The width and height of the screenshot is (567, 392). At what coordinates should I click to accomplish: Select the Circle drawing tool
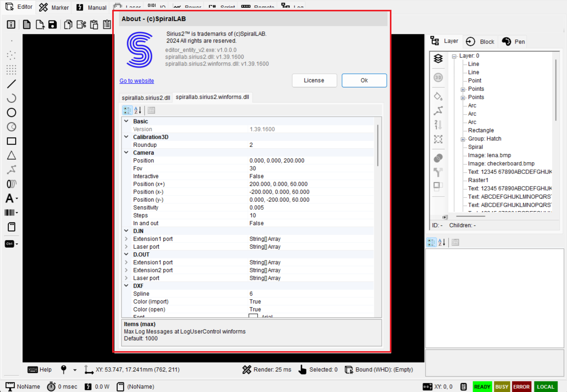tap(11, 112)
